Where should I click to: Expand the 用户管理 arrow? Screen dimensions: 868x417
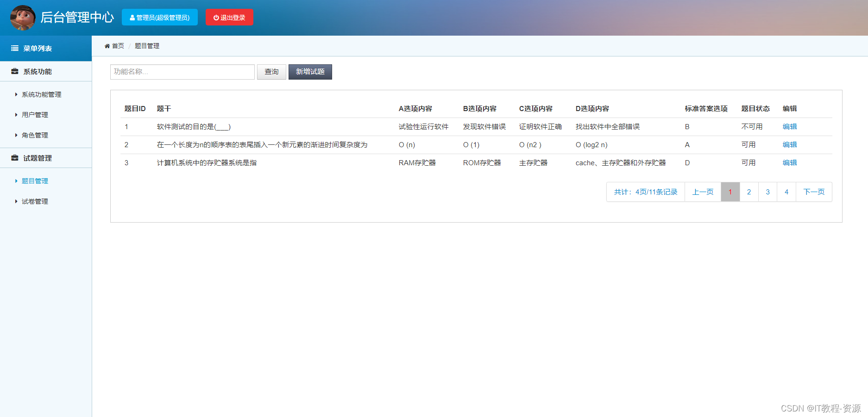(x=16, y=115)
